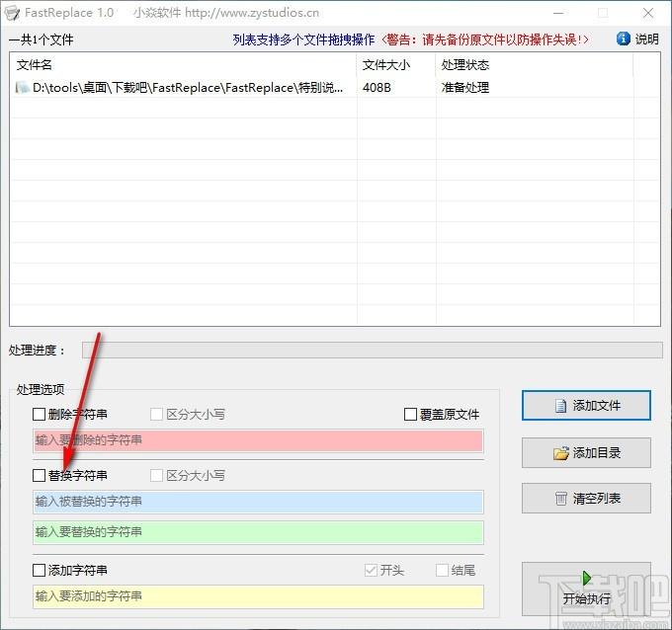
Task: Close the FastReplace window
Action: pos(648,13)
